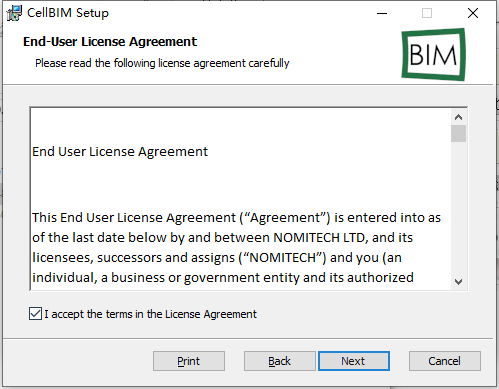This screenshot has height=389, width=499.
Task: Click the 'End User License Agreement' heading in the license text
Action: pyautogui.click(x=120, y=152)
